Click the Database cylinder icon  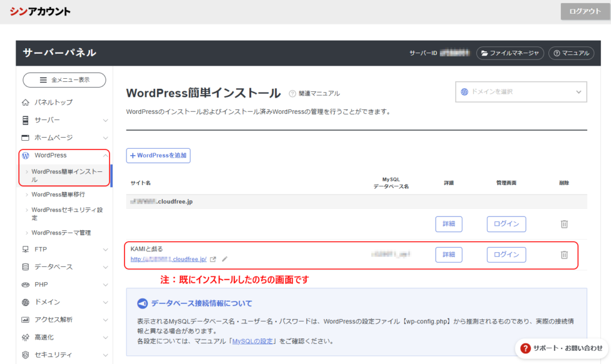[25, 267]
